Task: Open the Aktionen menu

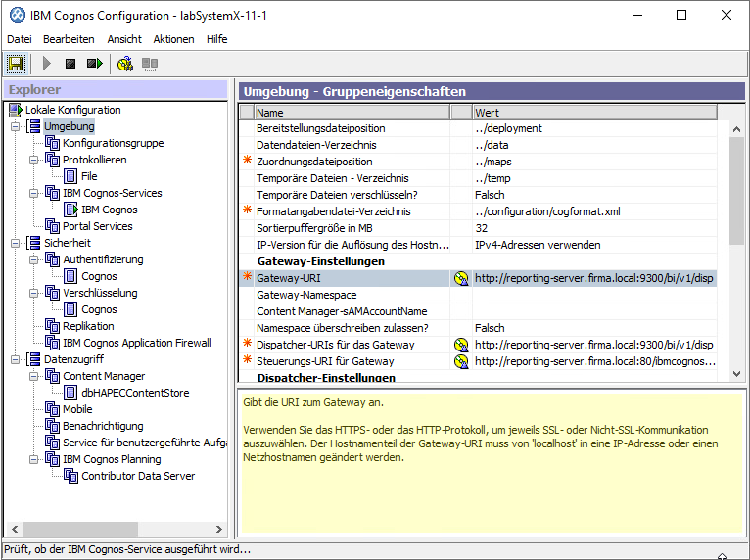Action: (173, 39)
